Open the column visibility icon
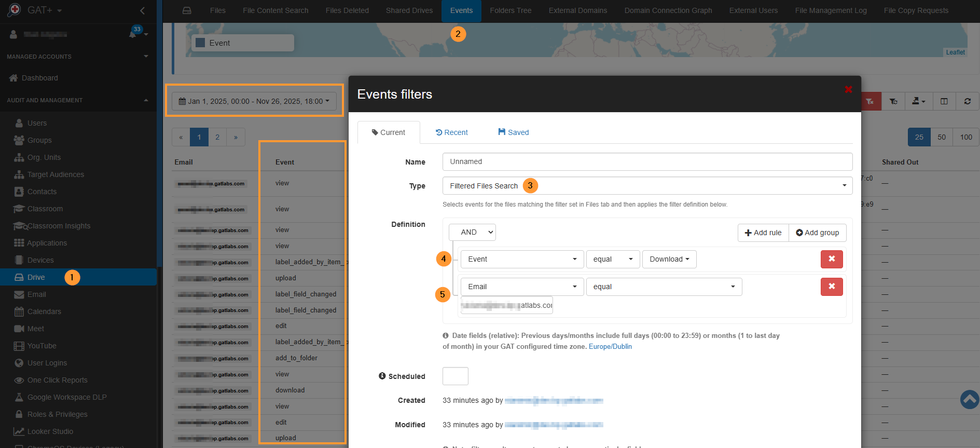This screenshot has width=980, height=448. [944, 101]
